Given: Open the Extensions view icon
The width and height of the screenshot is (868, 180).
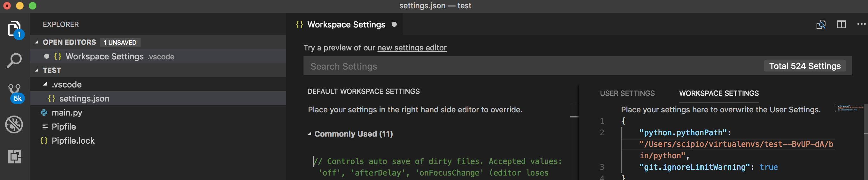Looking at the screenshot, I should [14, 156].
